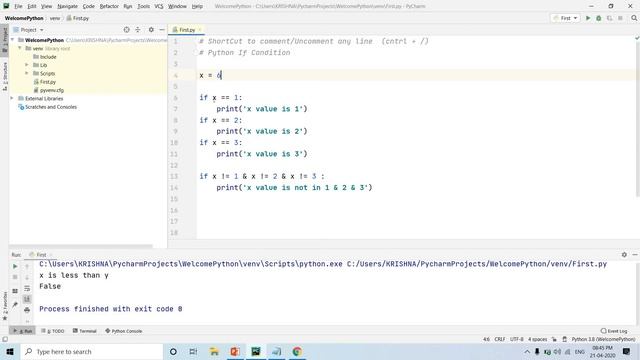Collapse the WelcomePython root folder
640x360 pixels.
[13, 40]
